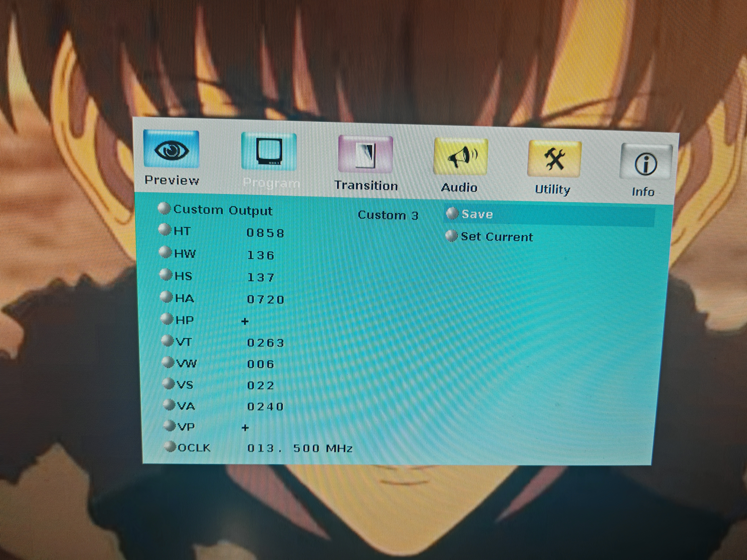
Task: Select the HT row bullet
Action: (x=165, y=230)
